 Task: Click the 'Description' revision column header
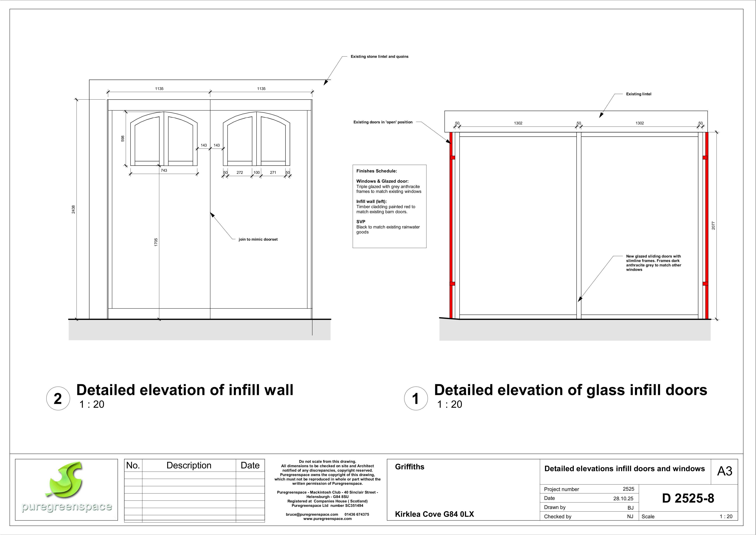click(189, 466)
